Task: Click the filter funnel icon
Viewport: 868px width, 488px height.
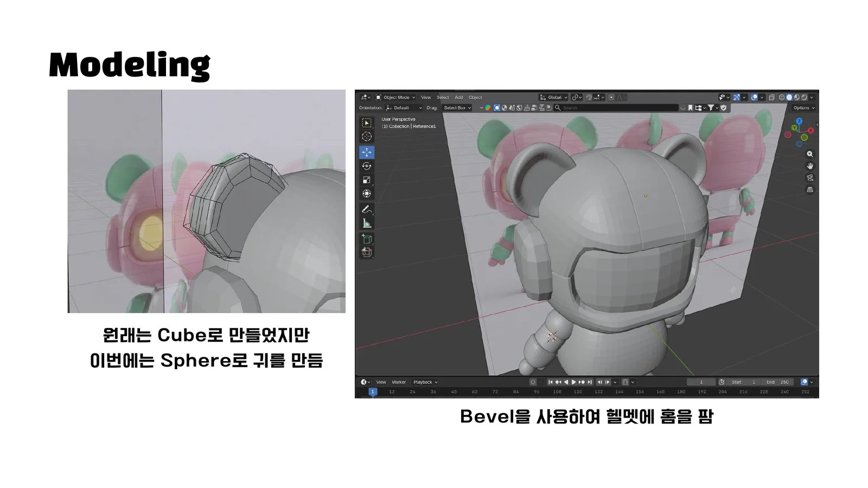Action: [711, 108]
